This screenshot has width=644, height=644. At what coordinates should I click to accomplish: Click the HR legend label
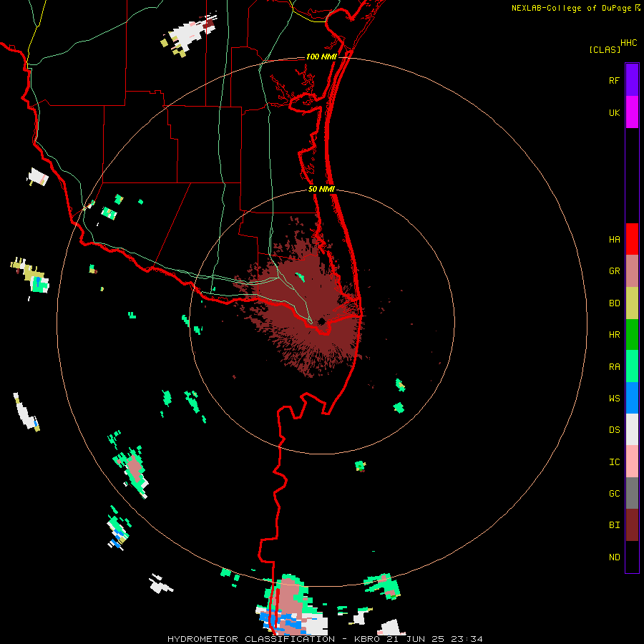tap(614, 335)
